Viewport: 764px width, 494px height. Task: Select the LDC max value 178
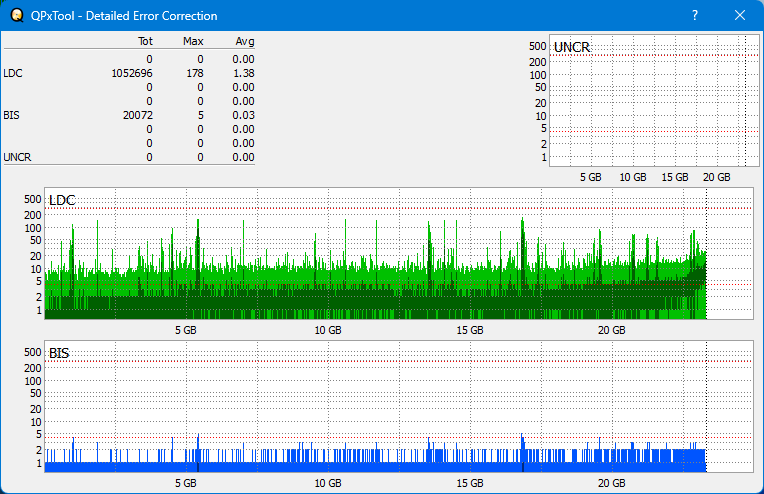coord(195,73)
